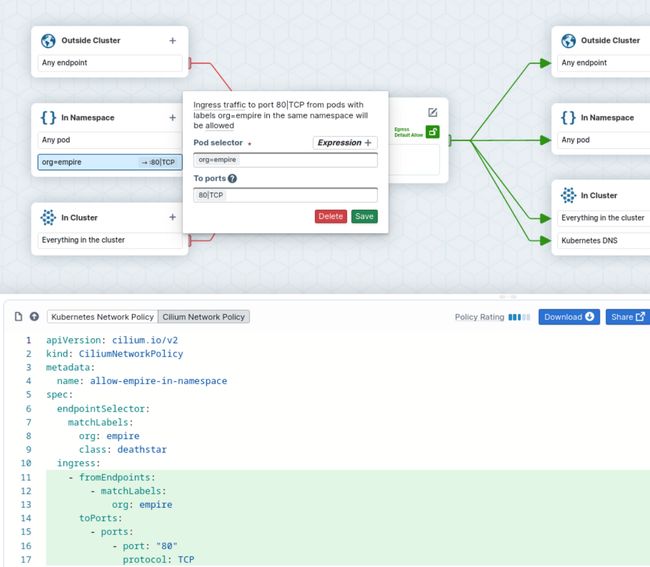Click code line kind: CiliumNetworkPolicy
The height and width of the screenshot is (567, 650).
coord(114,354)
